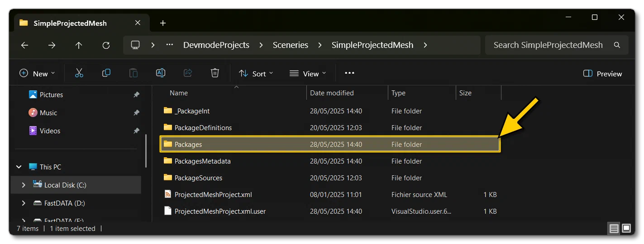Image resolution: width=644 pixels, height=244 pixels.
Task: Click '7 items' in status bar
Action: click(28, 229)
